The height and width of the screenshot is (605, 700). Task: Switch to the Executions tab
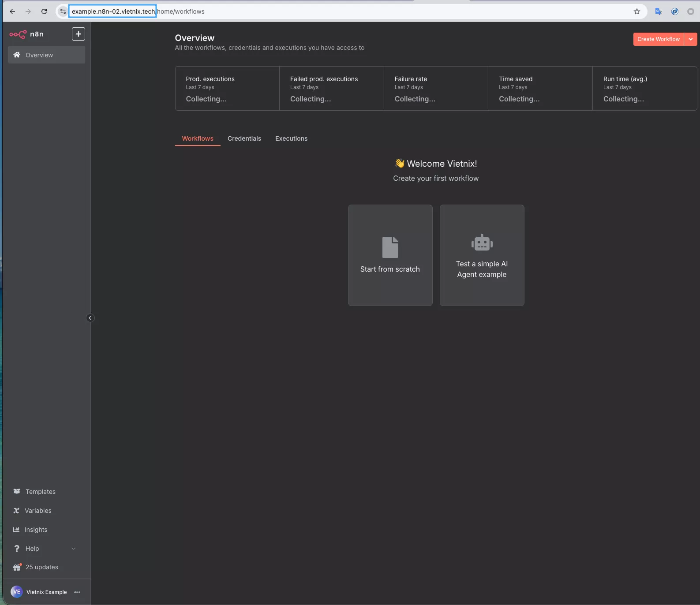coord(291,138)
